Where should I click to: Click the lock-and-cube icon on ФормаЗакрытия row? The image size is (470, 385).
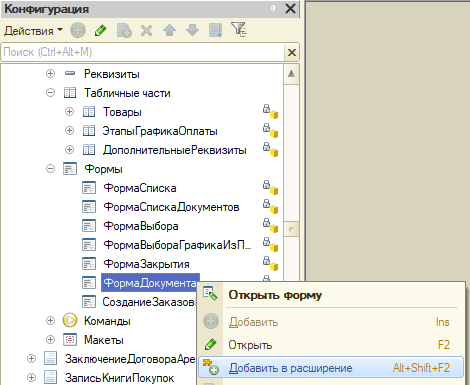(x=270, y=263)
